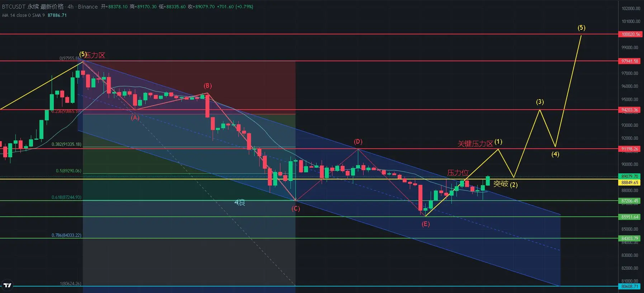The height and width of the screenshot is (293, 644).
Task: Select the 4浪 annotation text
Action: tap(240, 203)
